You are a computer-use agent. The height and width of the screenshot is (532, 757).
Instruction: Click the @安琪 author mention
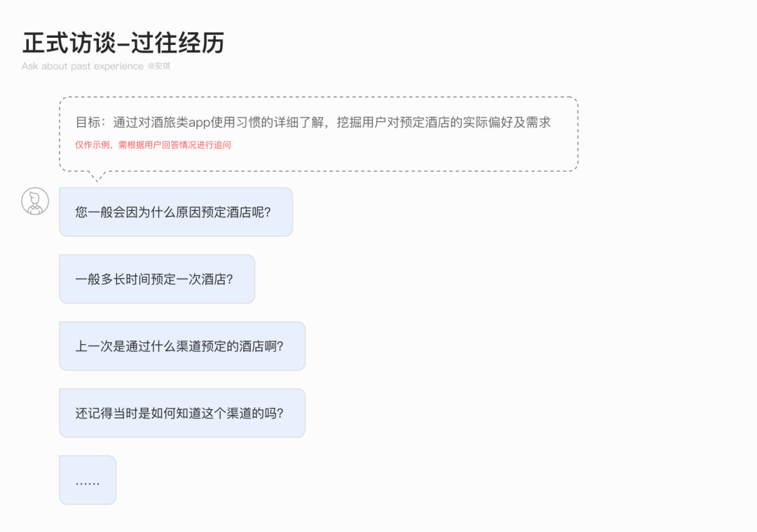159,66
